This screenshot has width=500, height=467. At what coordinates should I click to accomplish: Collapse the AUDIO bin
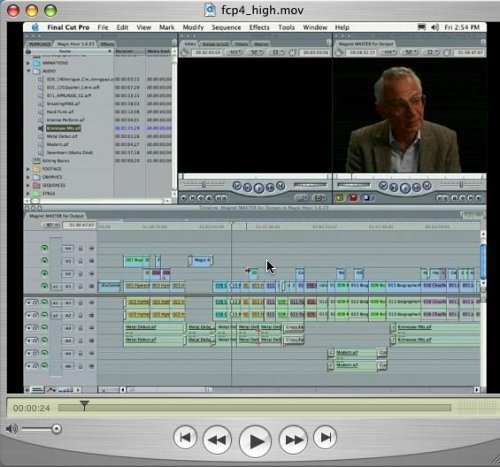coord(28,71)
